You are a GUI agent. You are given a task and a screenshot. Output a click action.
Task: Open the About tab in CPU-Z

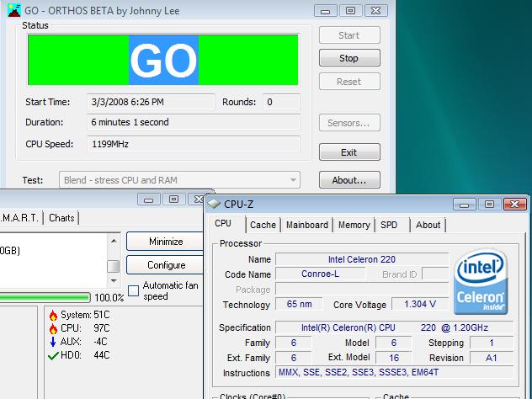tap(428, 225)
